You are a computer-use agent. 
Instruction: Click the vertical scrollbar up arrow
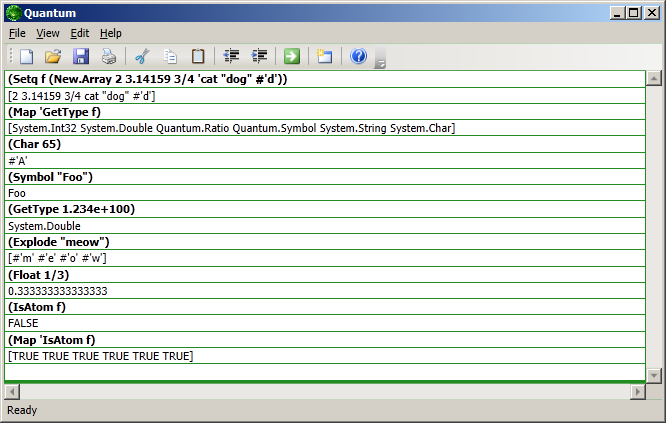[654, 78]
